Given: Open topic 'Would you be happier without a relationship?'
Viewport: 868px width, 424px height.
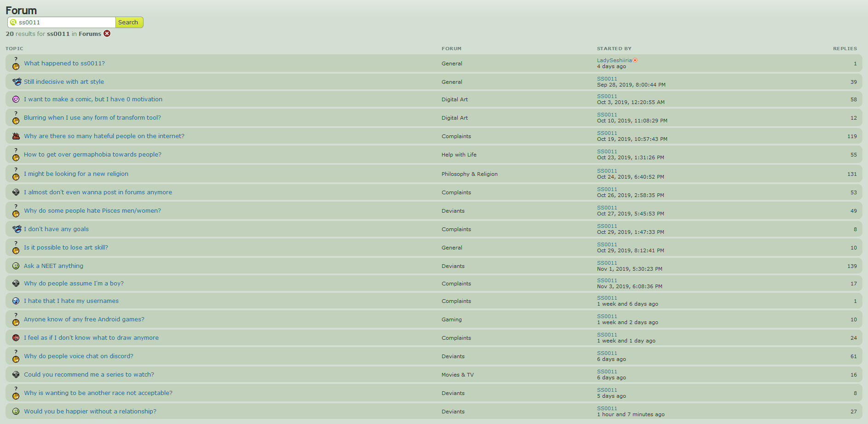Looking at the screenshot, I should tap(90, 412).
